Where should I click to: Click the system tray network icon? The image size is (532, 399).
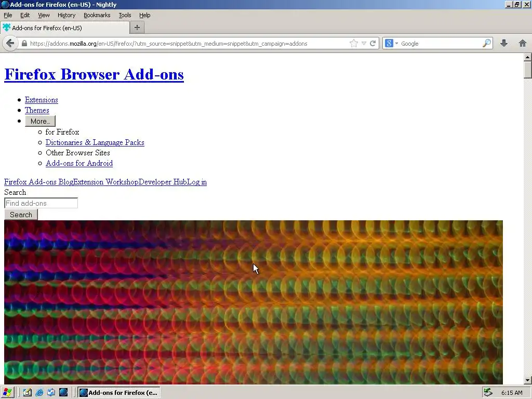click(488, 393)
